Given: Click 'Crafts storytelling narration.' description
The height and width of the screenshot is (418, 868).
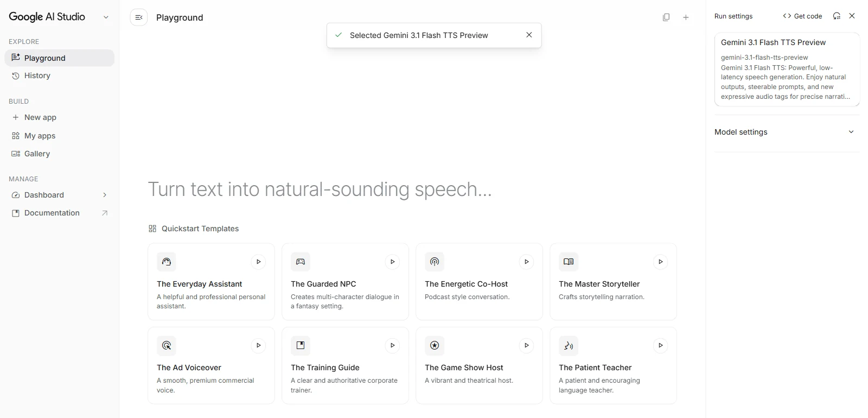Looking at the screenshot, I should point(602,297).
